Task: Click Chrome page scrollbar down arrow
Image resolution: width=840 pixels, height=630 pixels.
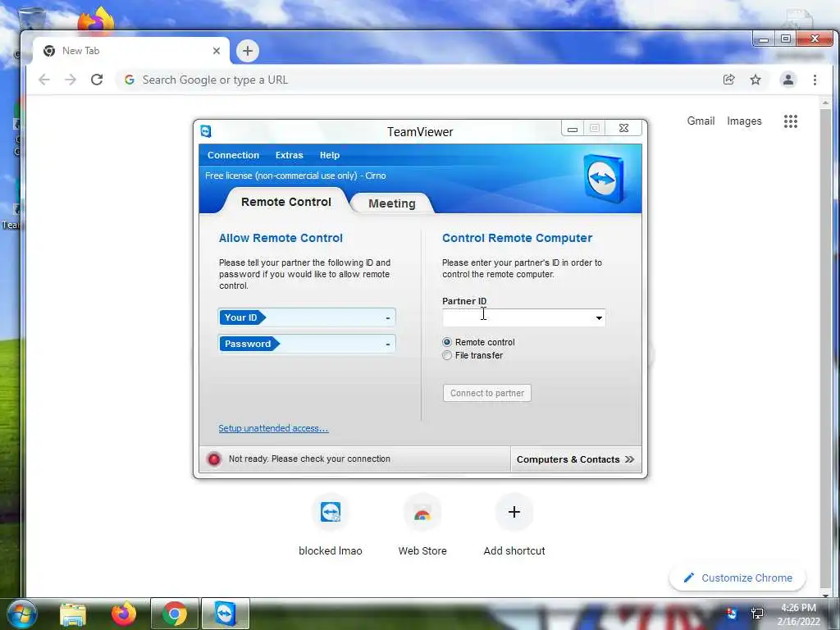Action: tap(825, 594)
